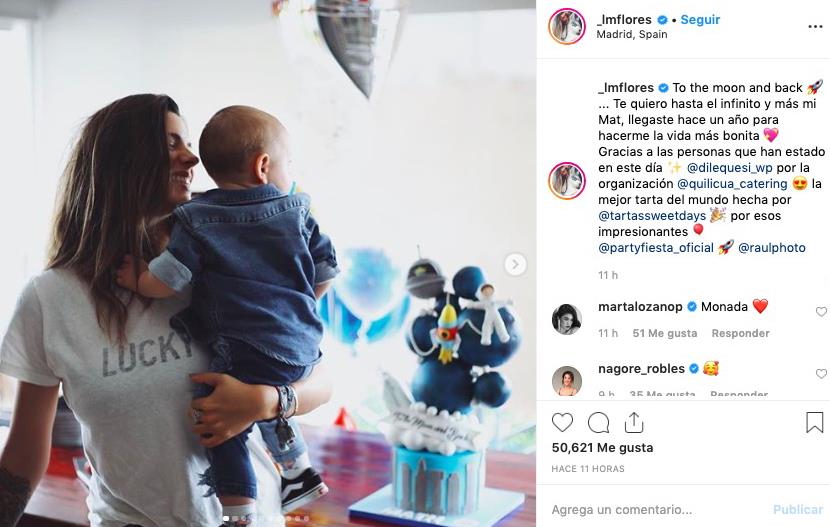Save the post with bookmark icon

pos(815,422)
